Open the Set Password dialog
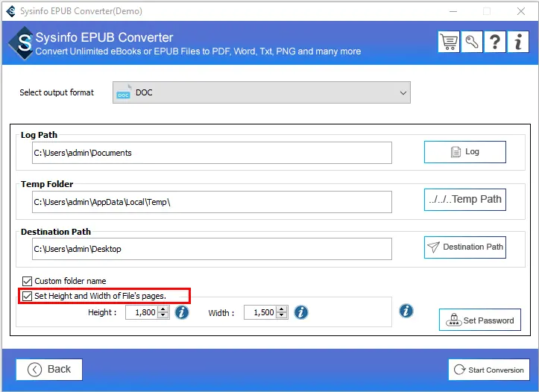The image size is (539, 392). pyautogui.click(x=479, y=320)
